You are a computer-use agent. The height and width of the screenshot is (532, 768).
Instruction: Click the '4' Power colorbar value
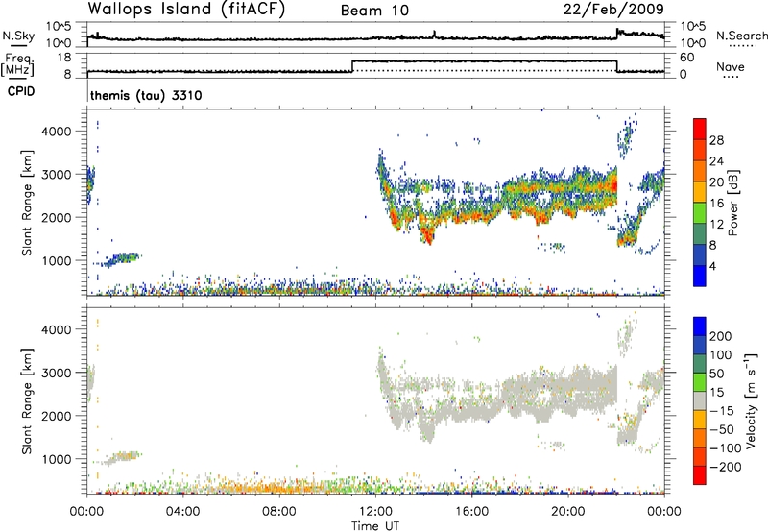[x=713, y=266]
